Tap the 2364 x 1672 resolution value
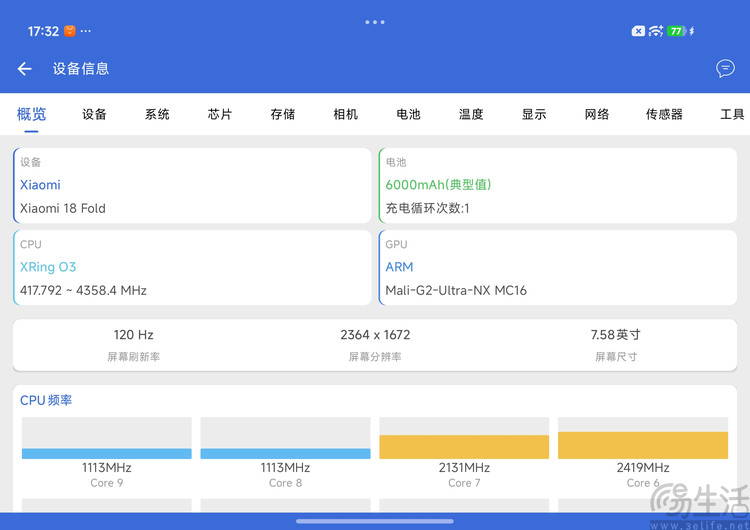The image size is (750, 530). (375, 335)
